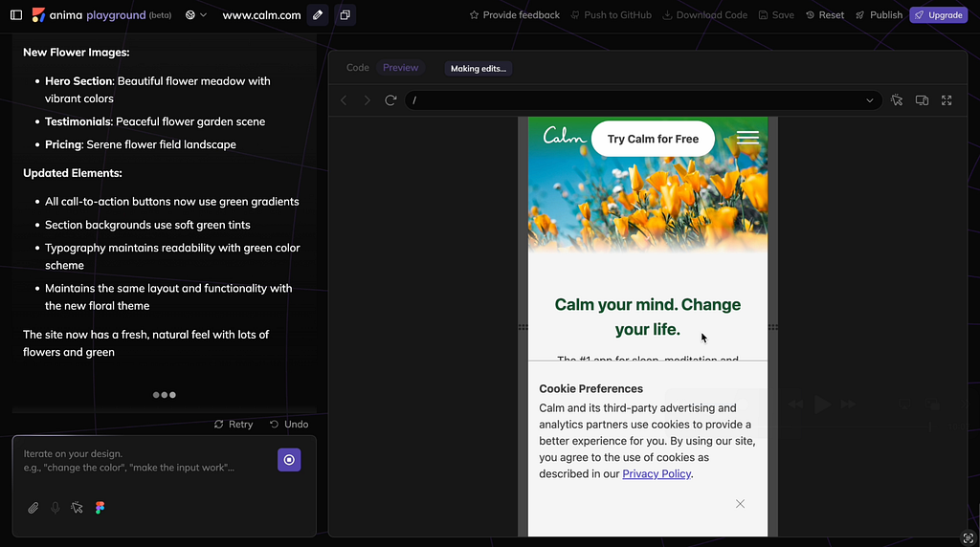This screenshot has width=980, height=547.
Task: Open the Privacy Policy link
Action: (x=657, y=474)
